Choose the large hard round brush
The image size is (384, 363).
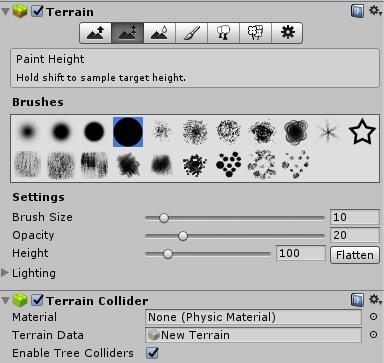(x=128, y=132)
